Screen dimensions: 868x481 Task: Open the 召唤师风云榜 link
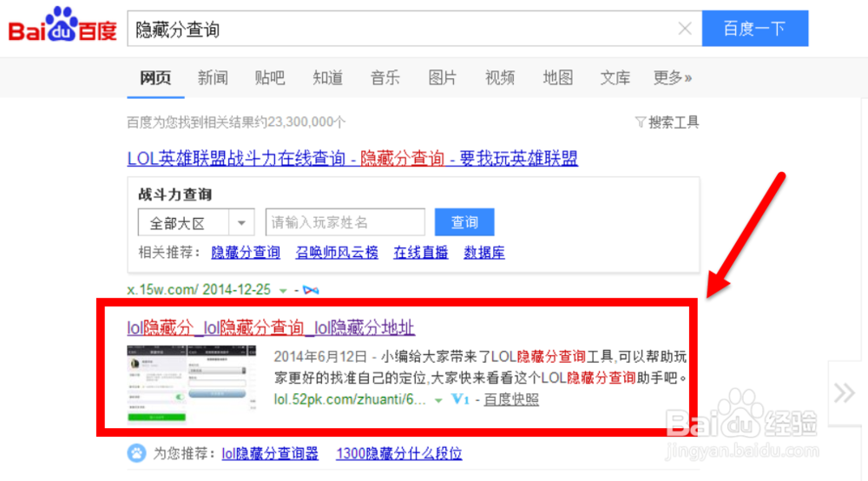[x=337, y=253]
